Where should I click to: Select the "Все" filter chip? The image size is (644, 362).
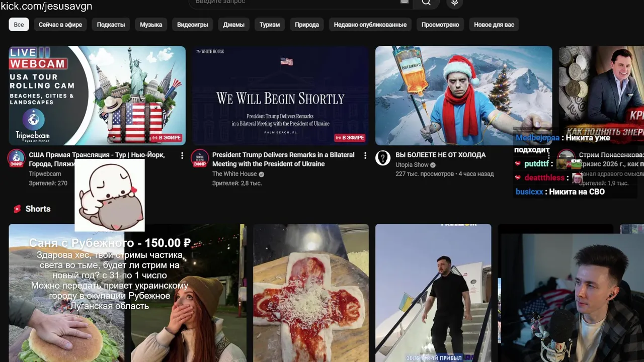click(x=19, y=25)
